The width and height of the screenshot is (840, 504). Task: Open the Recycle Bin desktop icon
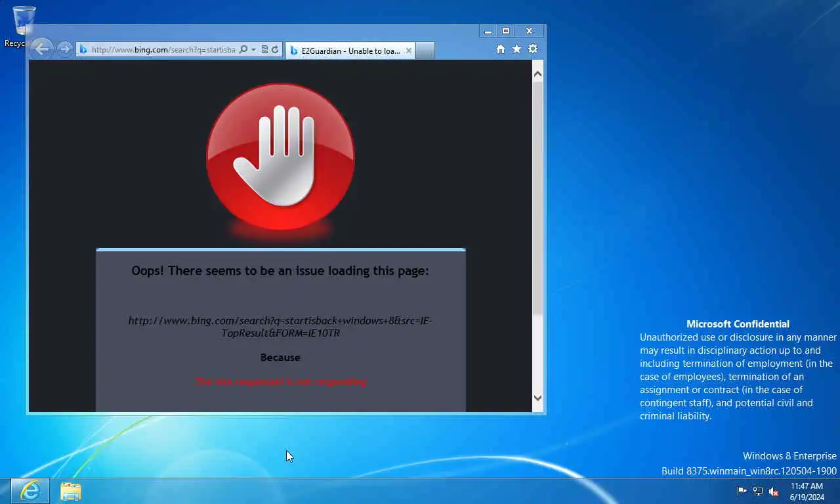tap(24, 26)
